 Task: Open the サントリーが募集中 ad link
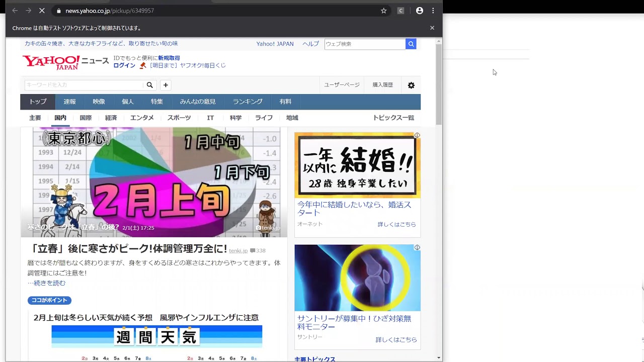pos(354,322)
